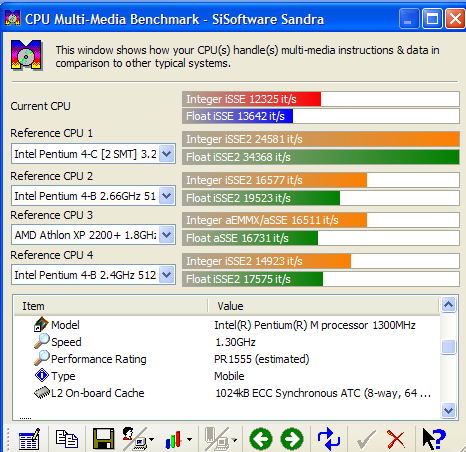Viewport: 466px width, 452px height.
Task: Open dropdown arrow beside user/computer icon
Action: click(152, 439)
